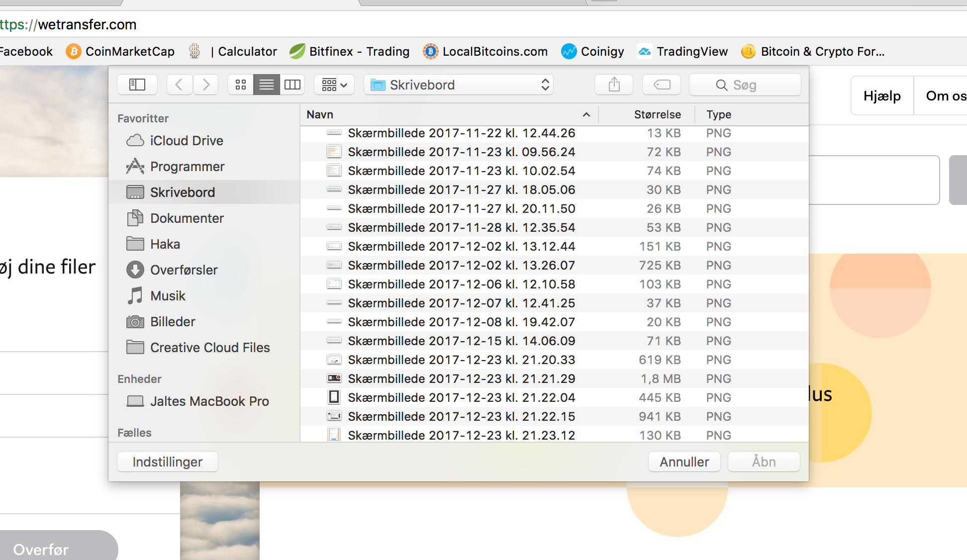The image size is (967, 560).
Task: Click the share icon in toolbar
Action: [x=614, y=85]
